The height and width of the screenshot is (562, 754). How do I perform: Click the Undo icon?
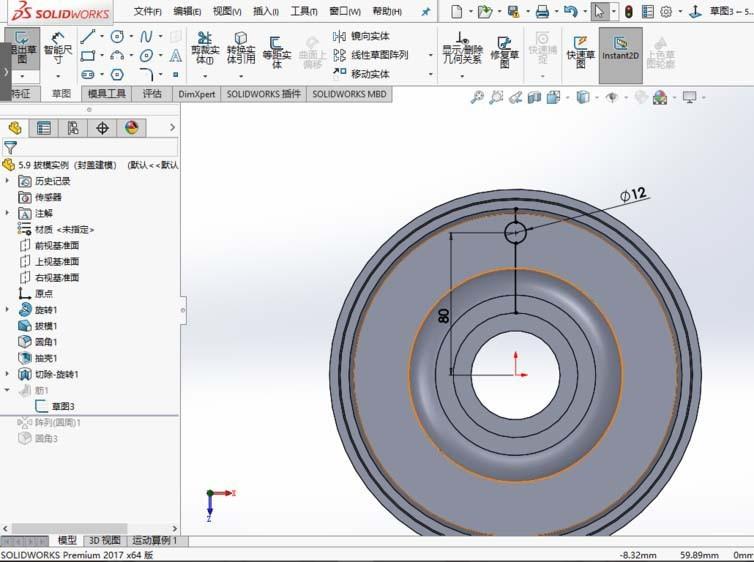[x=571, y=12]
